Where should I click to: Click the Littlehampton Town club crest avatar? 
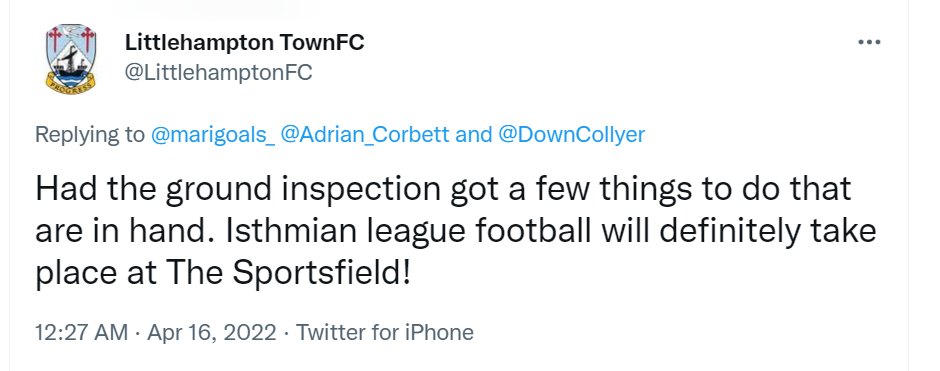71,59
